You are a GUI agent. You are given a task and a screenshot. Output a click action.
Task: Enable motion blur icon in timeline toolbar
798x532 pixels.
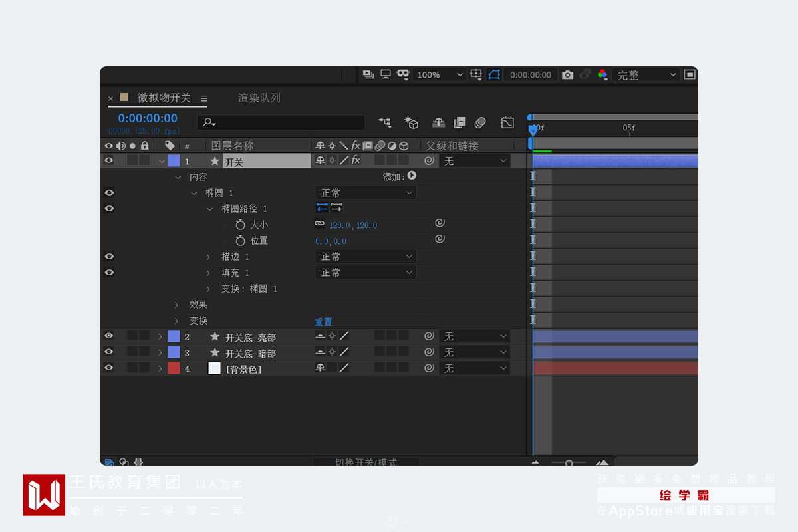tap(481, 123)
